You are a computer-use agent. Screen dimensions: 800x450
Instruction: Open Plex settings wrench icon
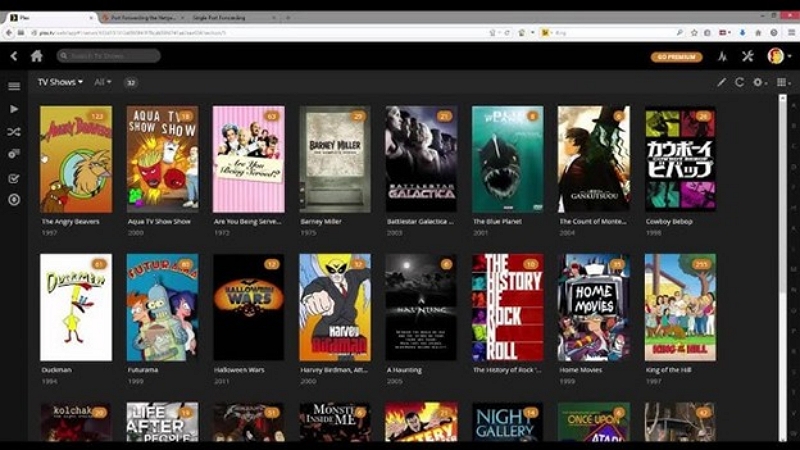pos(747,56)
